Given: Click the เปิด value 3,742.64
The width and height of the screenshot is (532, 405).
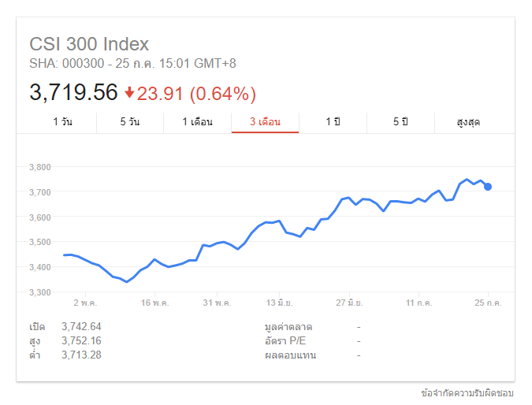Looking at the screenshot, I should [81, 327].
